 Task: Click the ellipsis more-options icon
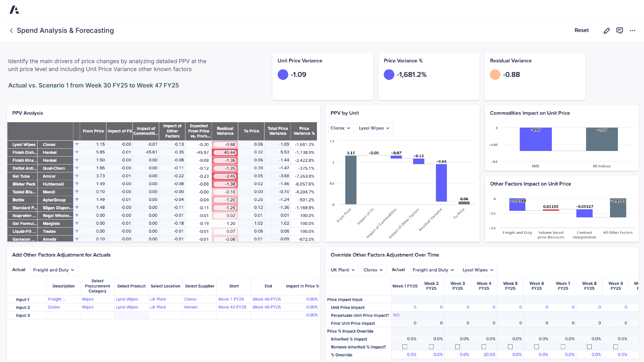tap(633, 30)
